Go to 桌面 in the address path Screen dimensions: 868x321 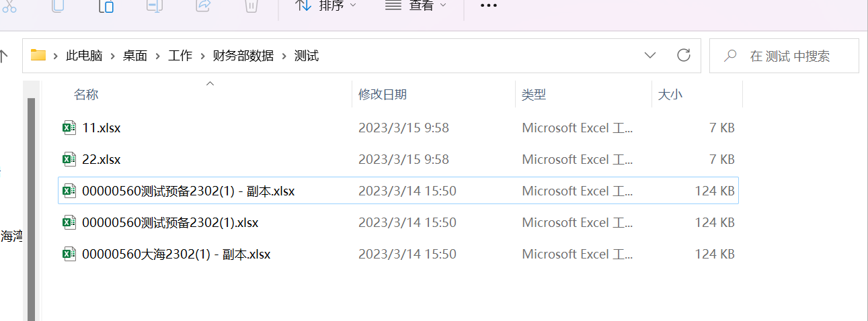click(x=134, y=56)
